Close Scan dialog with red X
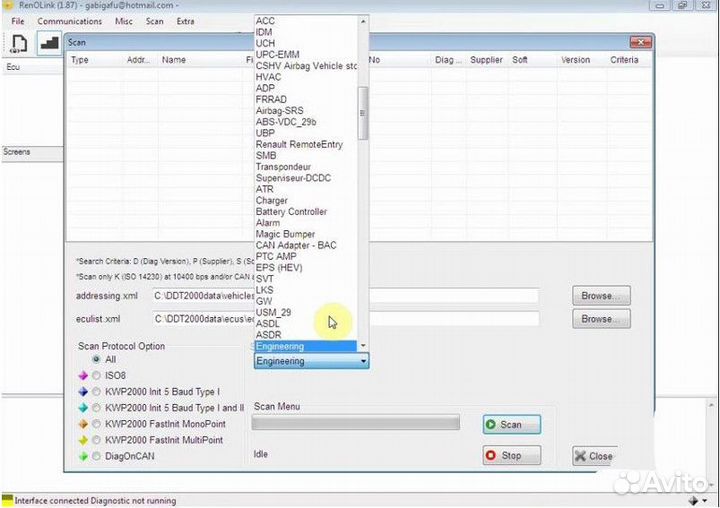Viewport: 720px width, 508px height. (x=640, y=42)
